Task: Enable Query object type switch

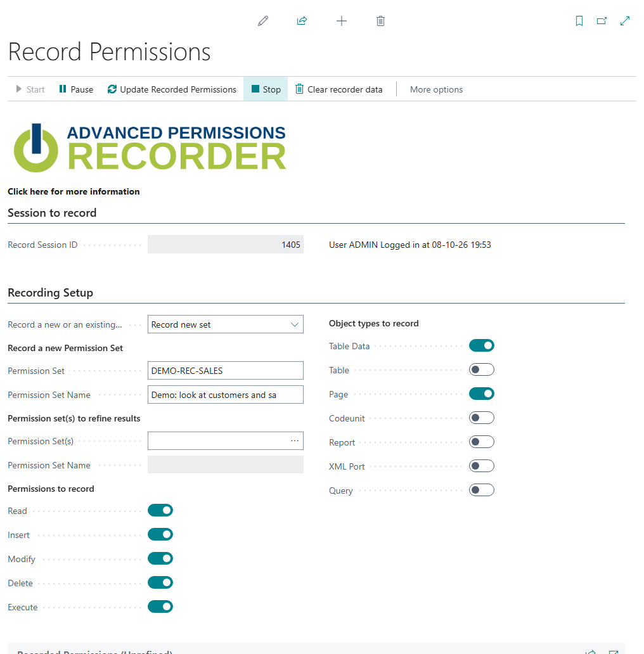Action: pos(482,490)
